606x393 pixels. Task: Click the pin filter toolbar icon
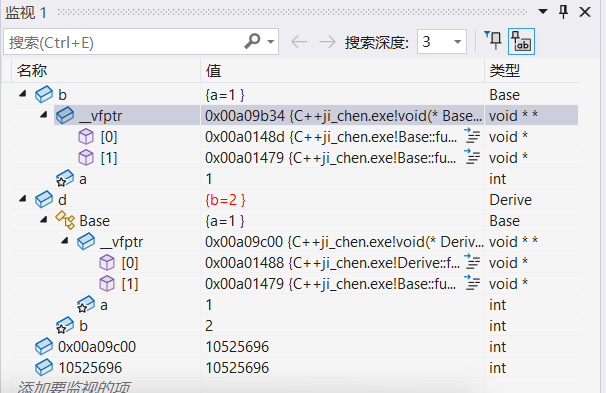[x=493, y=41]
